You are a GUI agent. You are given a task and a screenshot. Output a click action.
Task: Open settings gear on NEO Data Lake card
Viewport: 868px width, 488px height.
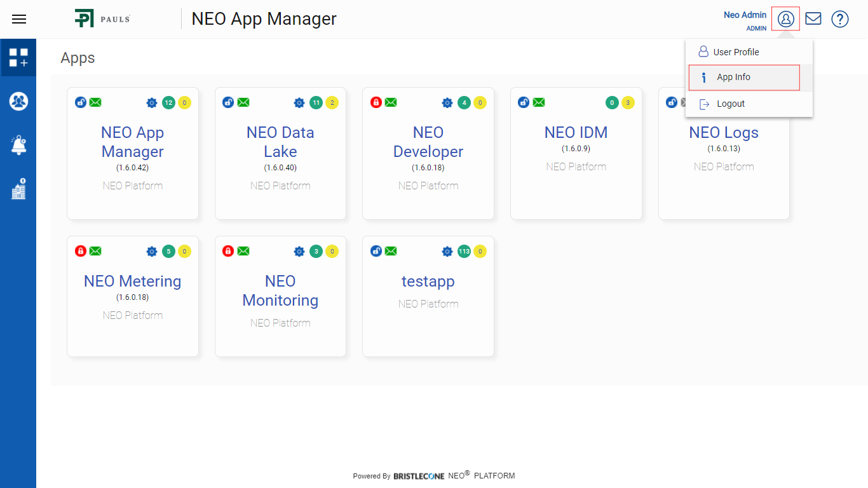[299, 103]
